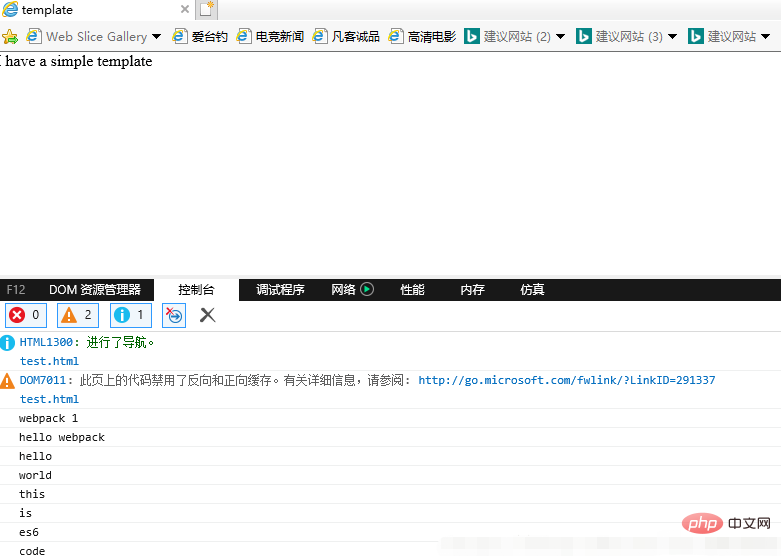The height and width of the screenshot is (556, 781).
Task: Open the Web Slice Gallery favorite
Action: tap(96, 36)
